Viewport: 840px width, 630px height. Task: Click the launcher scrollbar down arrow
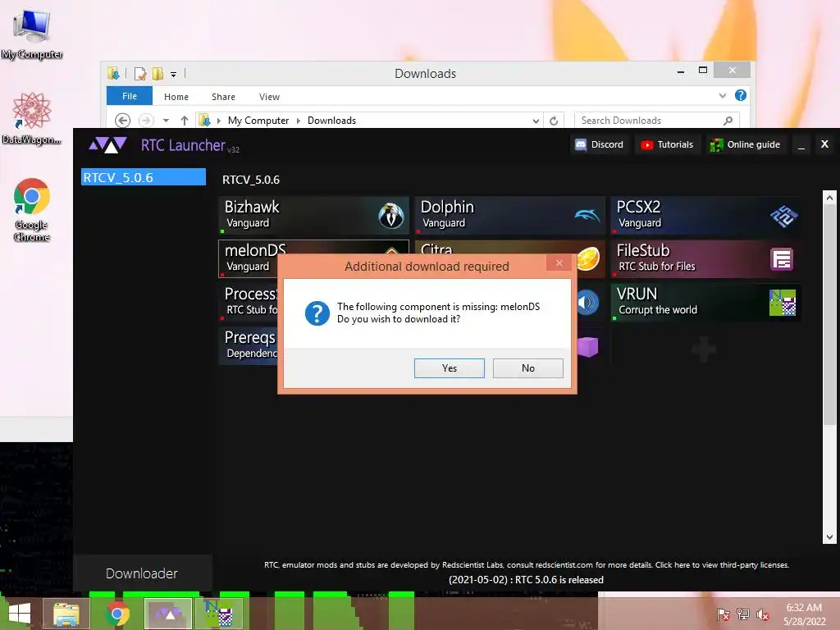829,536
